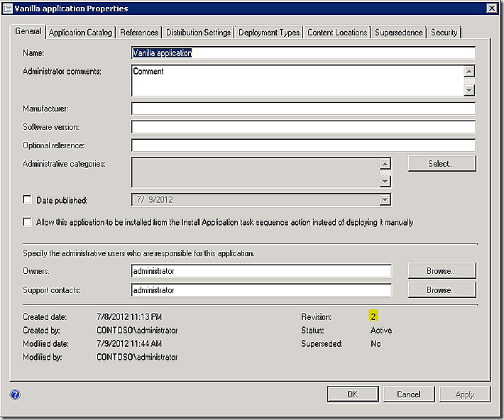Go to the Deployment Types tab
Image resolution: width=504 pixels, height=420 pixels.
tap(269, 33)
